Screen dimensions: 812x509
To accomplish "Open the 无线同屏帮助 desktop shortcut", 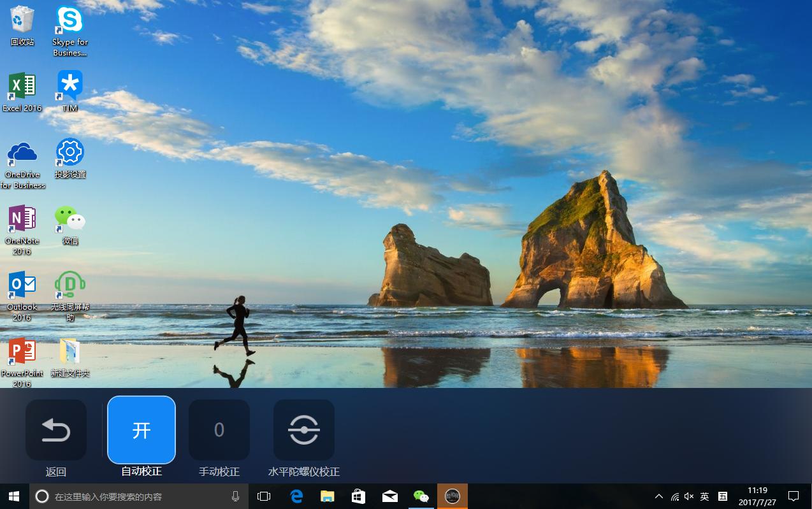I will click(70, 285).
